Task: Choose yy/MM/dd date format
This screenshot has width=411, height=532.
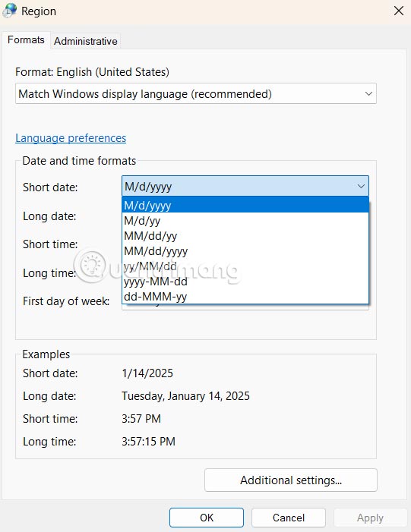Action: (x=245, y=266)
